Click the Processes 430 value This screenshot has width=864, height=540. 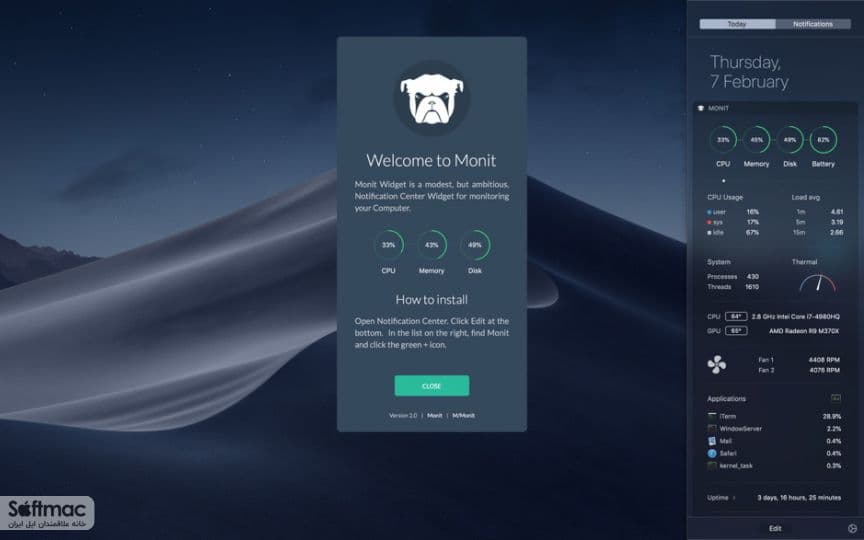[753, 277]
